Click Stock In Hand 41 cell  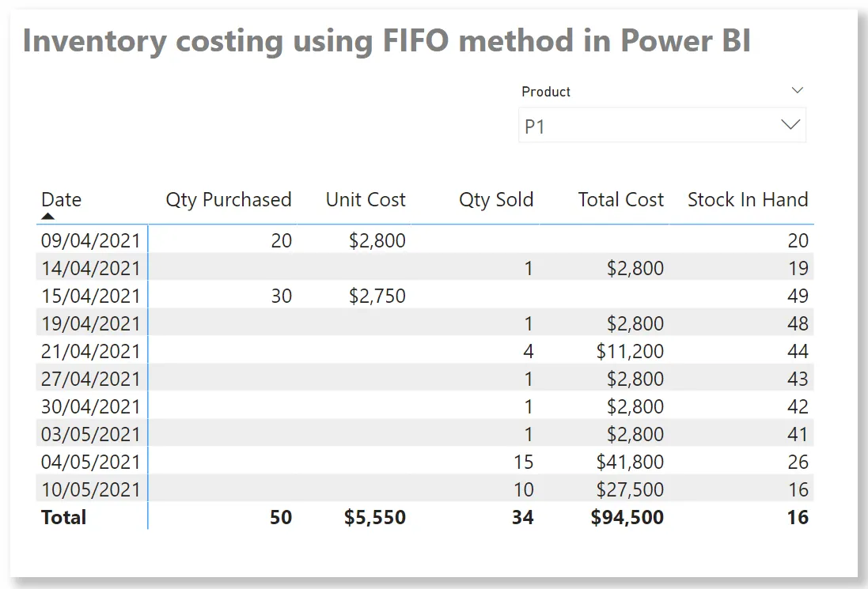(798, 434)
